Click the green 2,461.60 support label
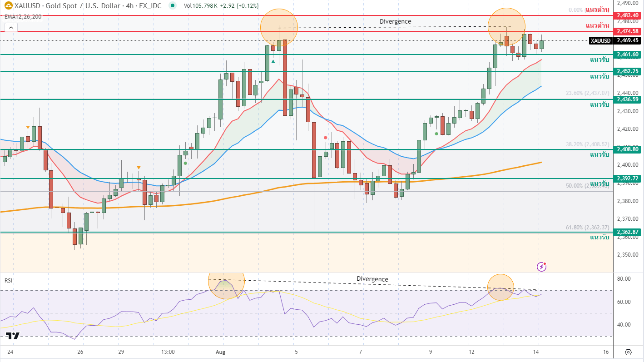The height and width of the screenshot is (362, 644). coord(628,55)
